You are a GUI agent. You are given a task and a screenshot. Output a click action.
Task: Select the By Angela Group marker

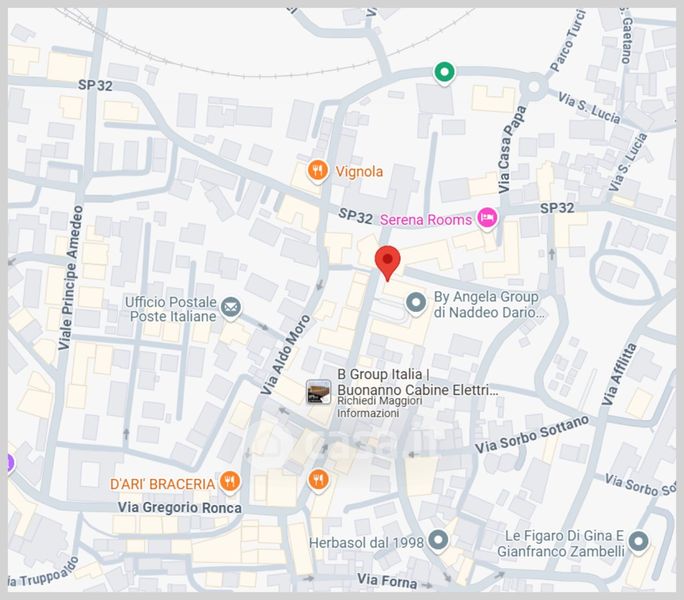(416, 302)
